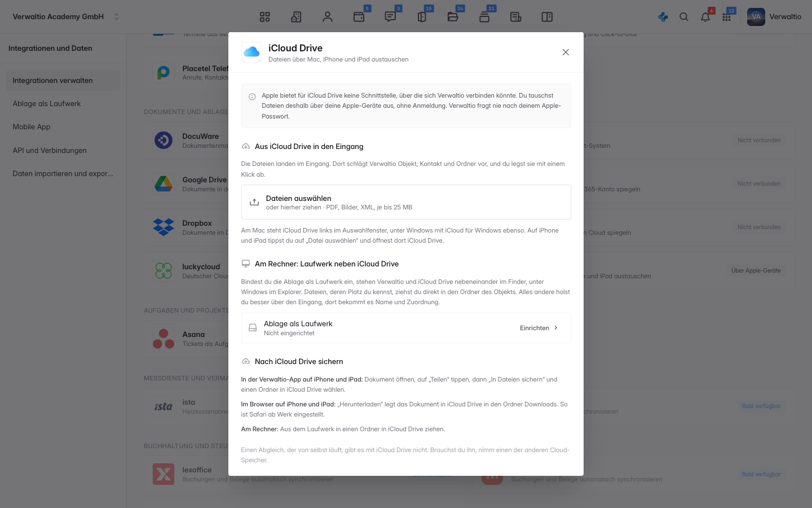812x508 pixels.
Task: Go to Ablage als Laufwerk in the sidebar
Action: click(63, 104)
